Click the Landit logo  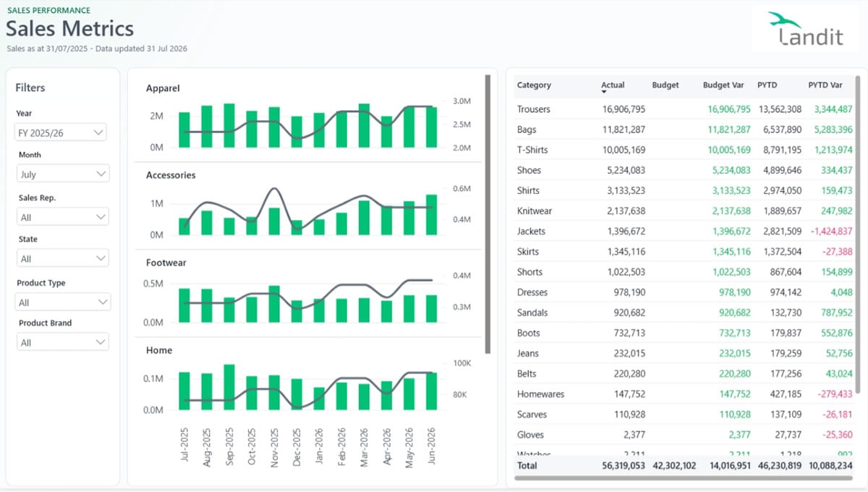point(807,30)
